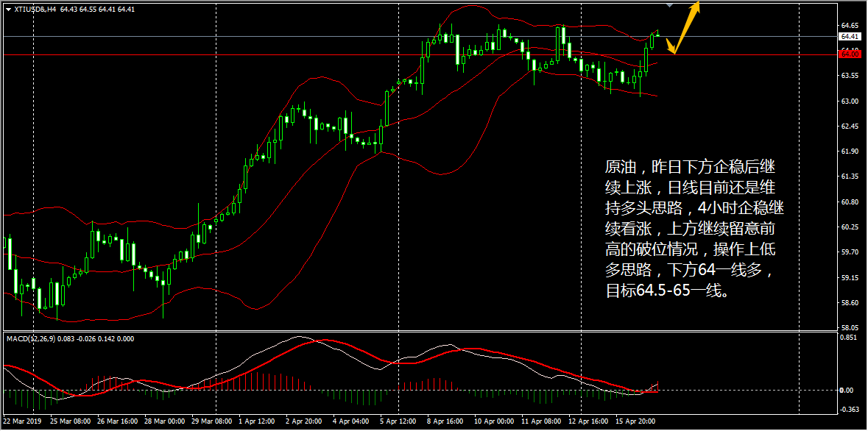Click the 5 Apr 12:00 time label
The width and height of the screenshot is (868, 431).
tap(399, 421)
